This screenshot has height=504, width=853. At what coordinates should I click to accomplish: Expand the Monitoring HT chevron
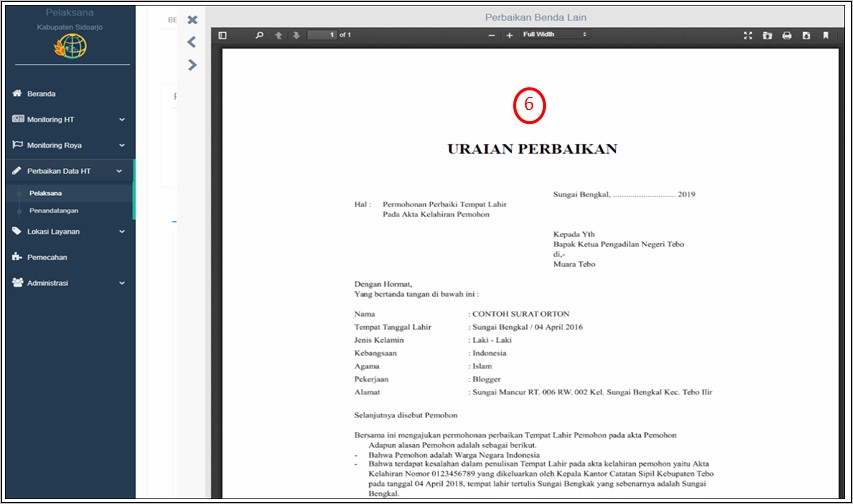[122, 119]
